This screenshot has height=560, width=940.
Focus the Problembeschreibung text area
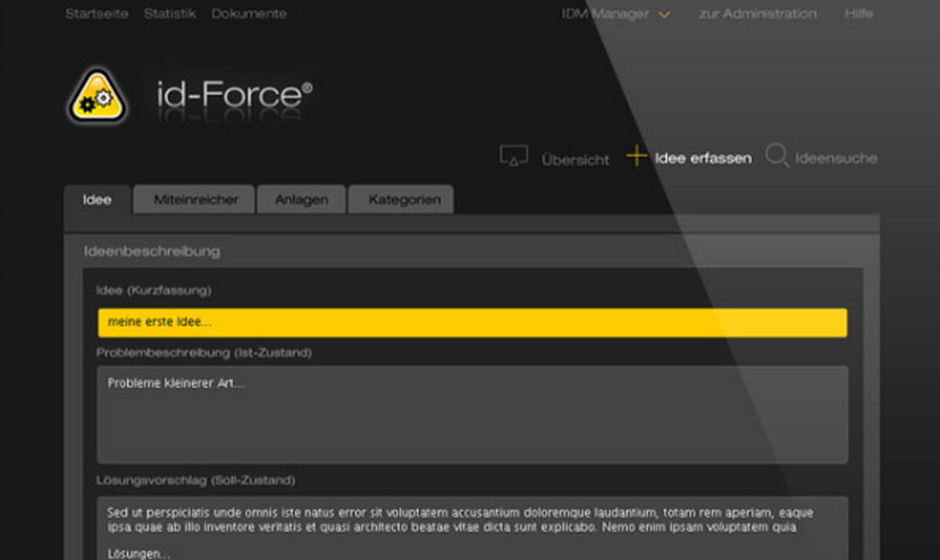[473, 414]
